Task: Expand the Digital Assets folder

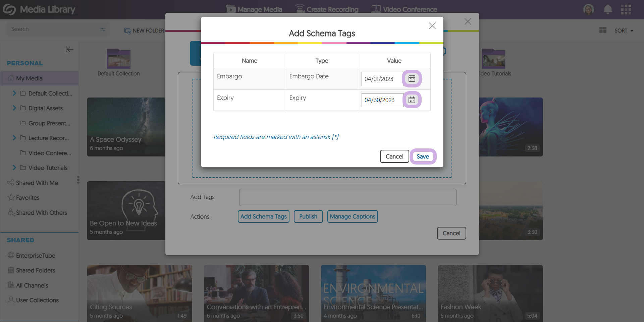Action: point(14,108)
